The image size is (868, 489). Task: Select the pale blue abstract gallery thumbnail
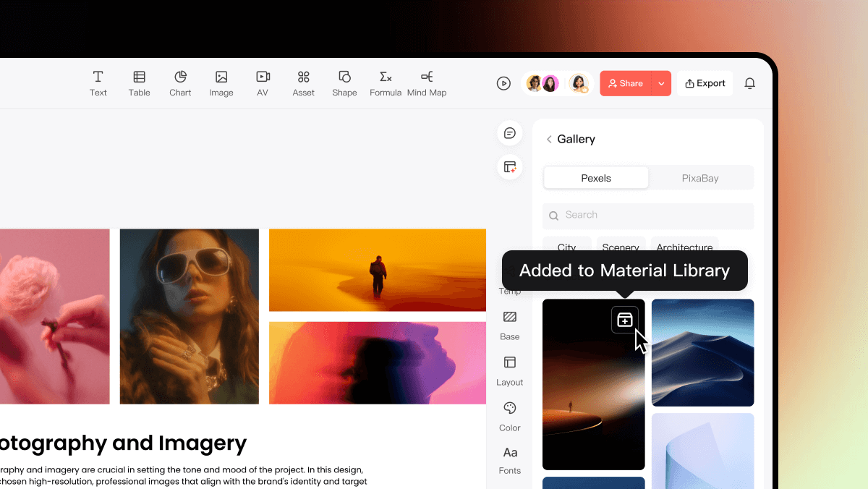click(x=703, y=451)
